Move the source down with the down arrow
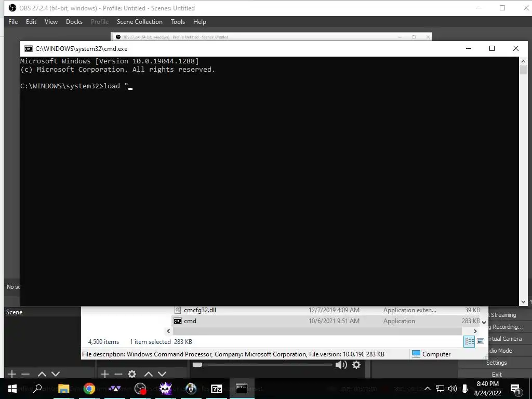The height and width of the screenshot is (399, 532). [162, 374]
